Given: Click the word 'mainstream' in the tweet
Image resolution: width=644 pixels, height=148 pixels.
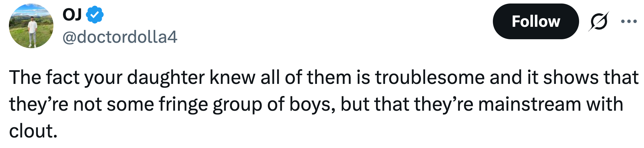Looking at the screenshot, I should click(x=529, y=104).
